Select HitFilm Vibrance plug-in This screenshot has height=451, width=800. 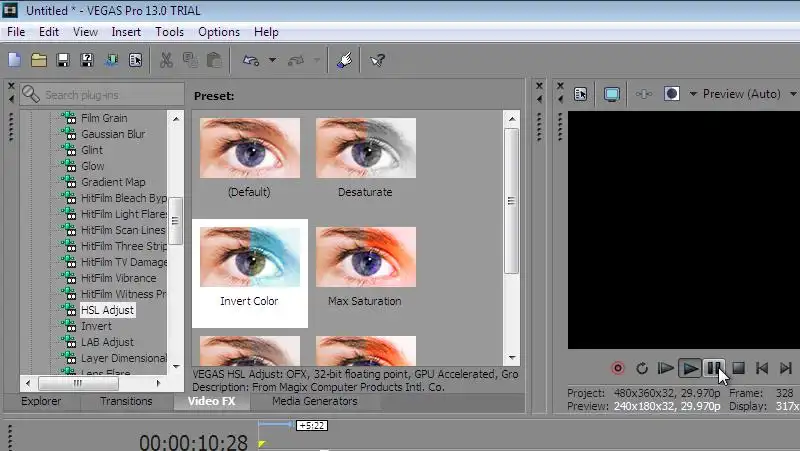coord(119,278)
